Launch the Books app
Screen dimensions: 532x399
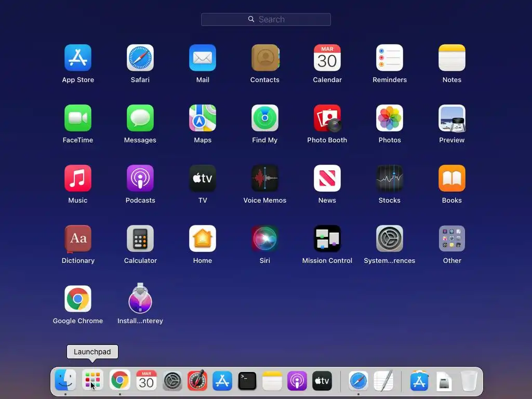tap(452, 178)
